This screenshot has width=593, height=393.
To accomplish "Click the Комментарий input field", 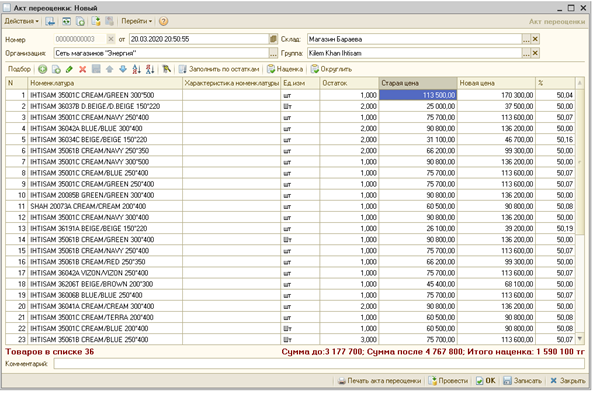I will (319, 363).
